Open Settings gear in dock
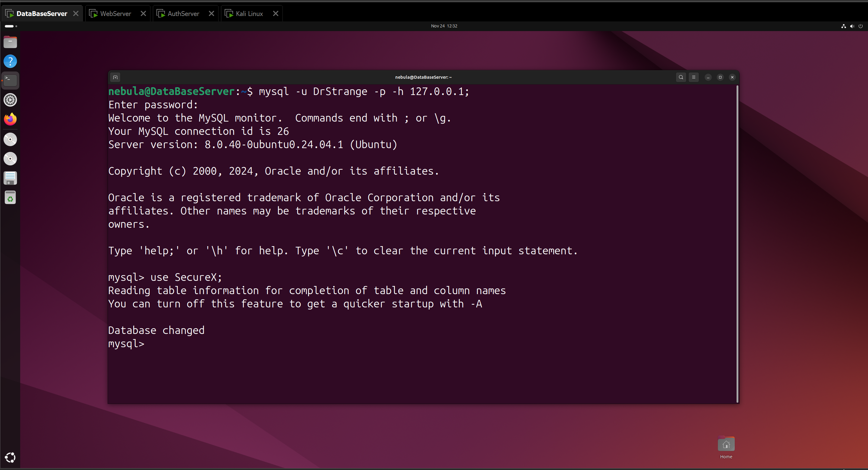 click(x=10, y=100)
